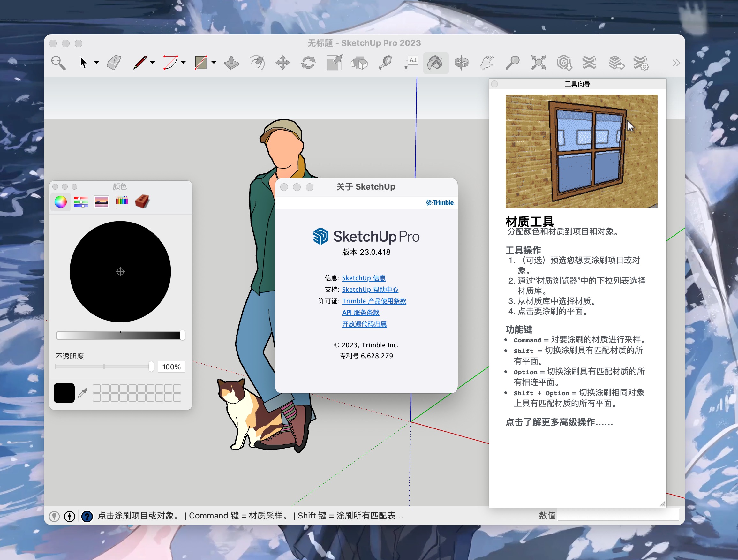Choose the Line pencil tool
Image resolution: width=738 pixels, height=560 pixels.
click(x=140, y=63)
